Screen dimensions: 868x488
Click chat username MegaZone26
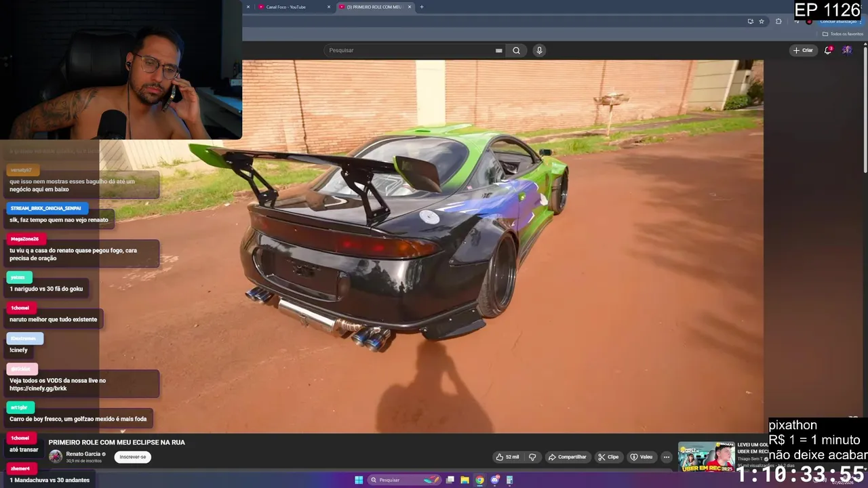coord(24,239)
